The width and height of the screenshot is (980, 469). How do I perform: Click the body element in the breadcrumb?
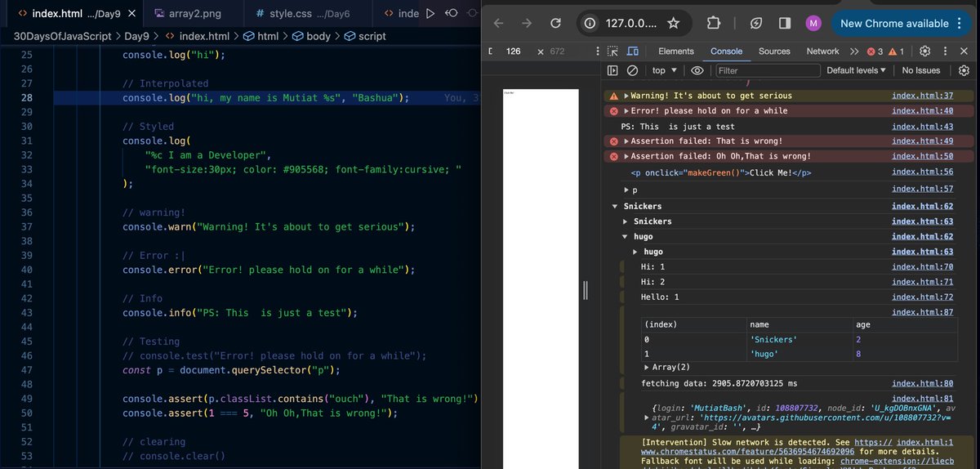(x=311, y=36)
